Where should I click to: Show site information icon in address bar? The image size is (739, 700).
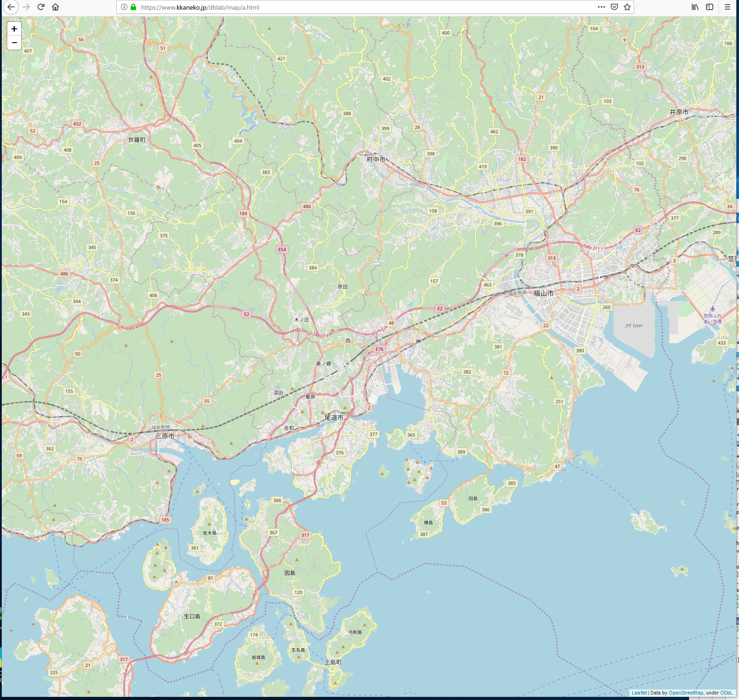[x=124, y=7]
